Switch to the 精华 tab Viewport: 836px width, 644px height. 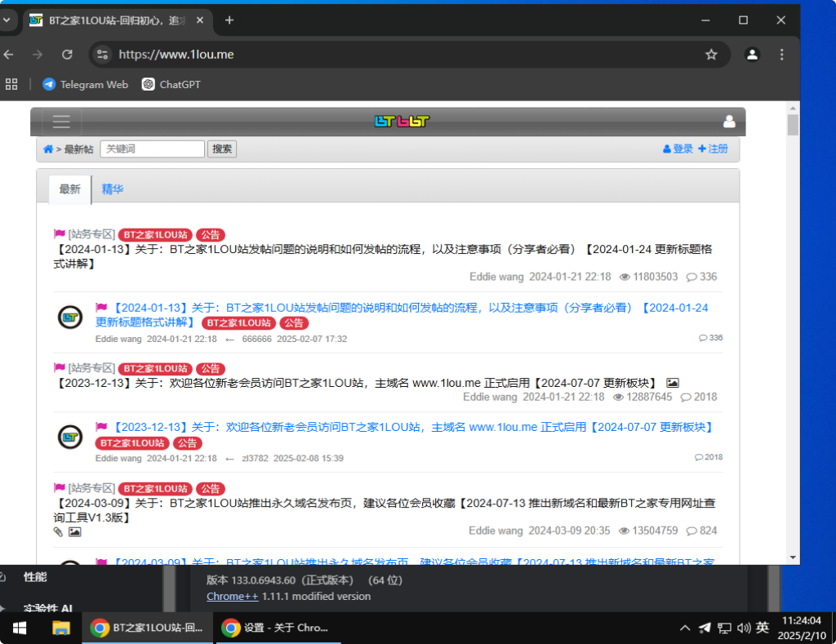click(113, 189)
